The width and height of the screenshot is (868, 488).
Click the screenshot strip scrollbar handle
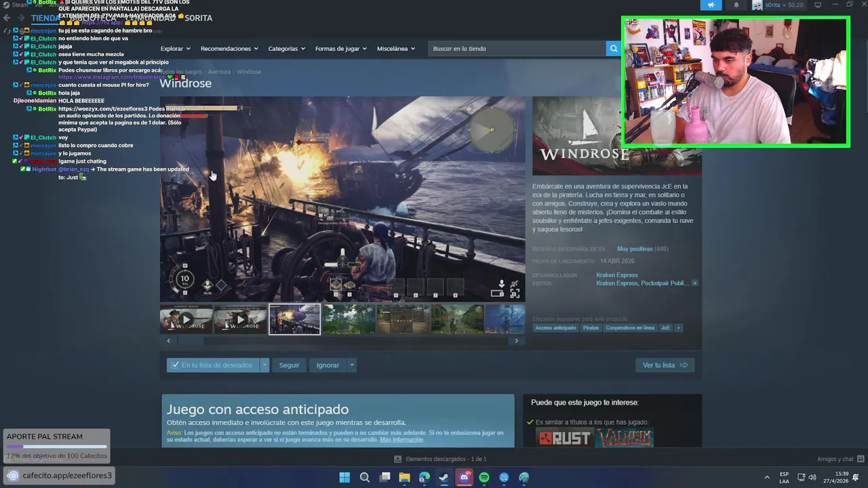(191, 341)
